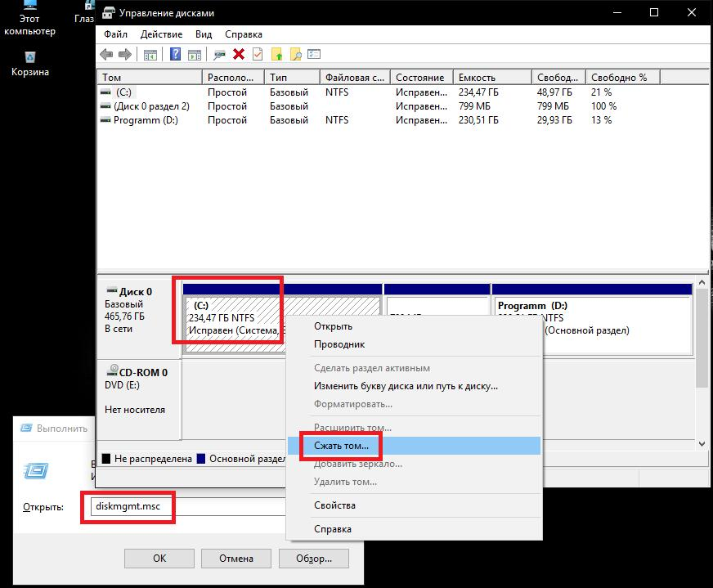Click the yellow sheet with magnifier icon

(295, 54)
